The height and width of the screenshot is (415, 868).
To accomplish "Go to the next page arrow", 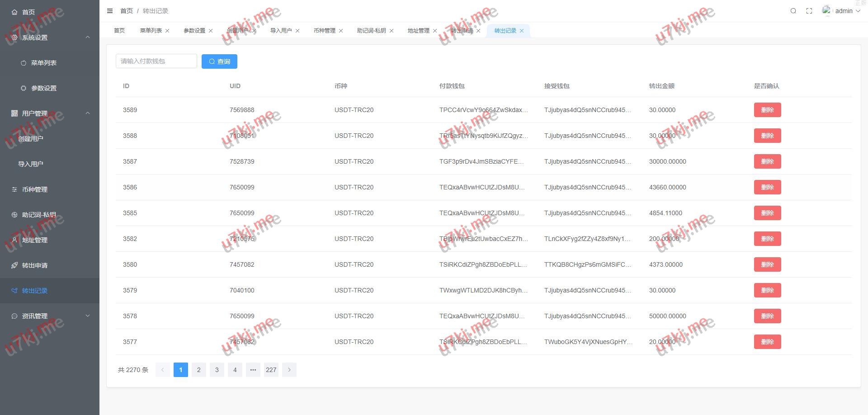I will (289, 370).
